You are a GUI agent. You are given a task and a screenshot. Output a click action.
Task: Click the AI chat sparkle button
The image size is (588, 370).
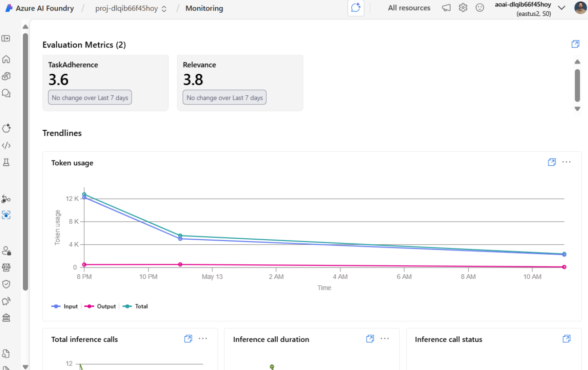point(356,8)
